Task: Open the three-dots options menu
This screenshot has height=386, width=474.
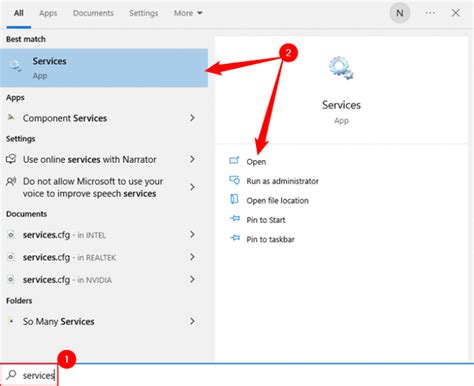Action: (430, 13)
